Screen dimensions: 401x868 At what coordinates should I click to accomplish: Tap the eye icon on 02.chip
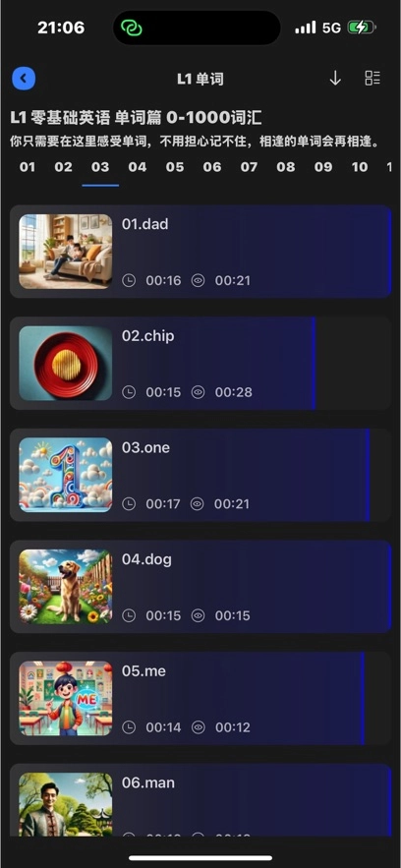198,392
